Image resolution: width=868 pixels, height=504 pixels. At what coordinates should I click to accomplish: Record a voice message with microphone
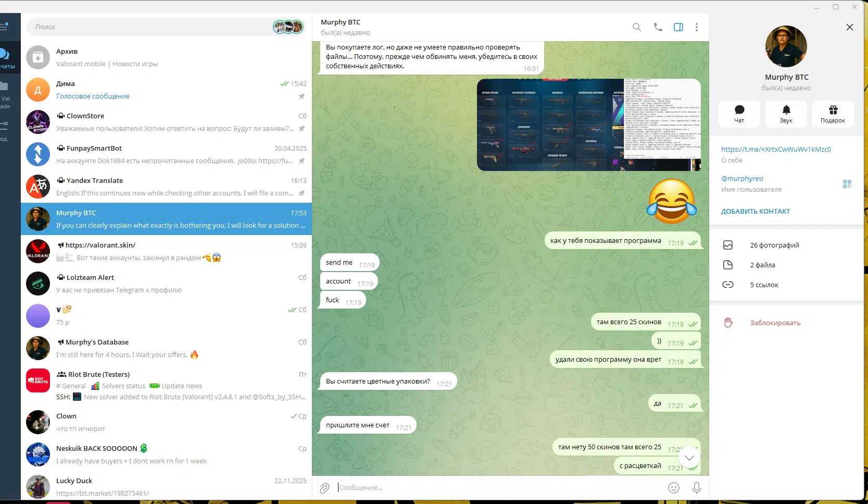tap(696, 488)
